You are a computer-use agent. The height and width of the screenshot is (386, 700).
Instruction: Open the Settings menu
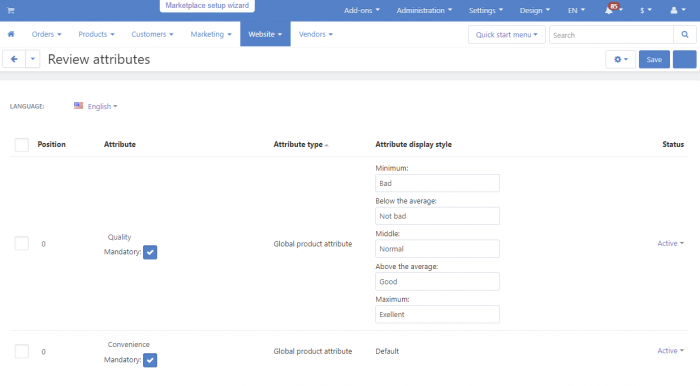pos(486,10)
